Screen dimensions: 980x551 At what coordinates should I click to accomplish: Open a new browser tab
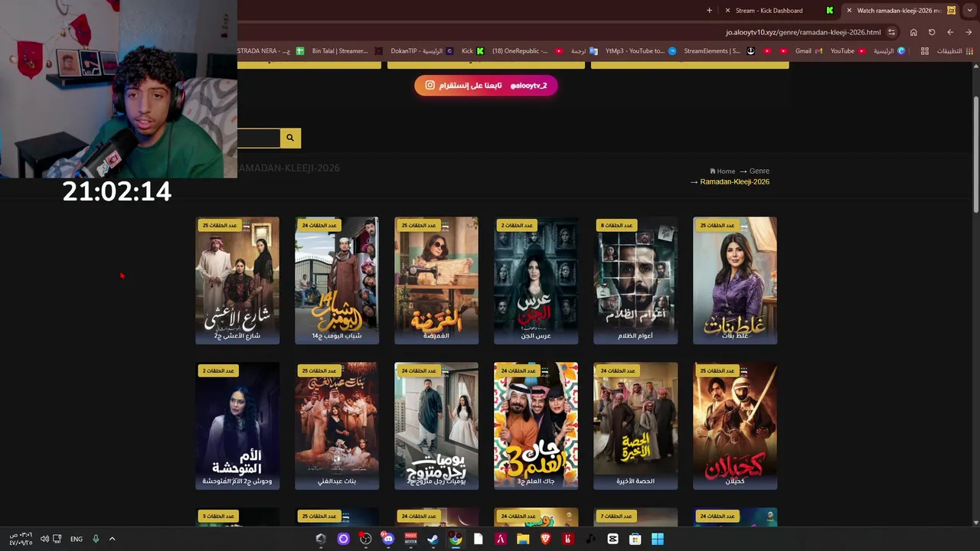click(709, 11)
